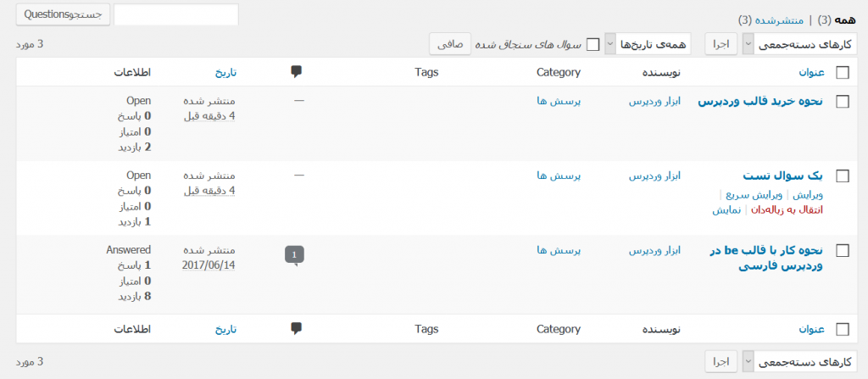Expand the همه‌ی تاریخ‌ها date filter
Viewport: 868px width, 379px height.
click(648, 44)
